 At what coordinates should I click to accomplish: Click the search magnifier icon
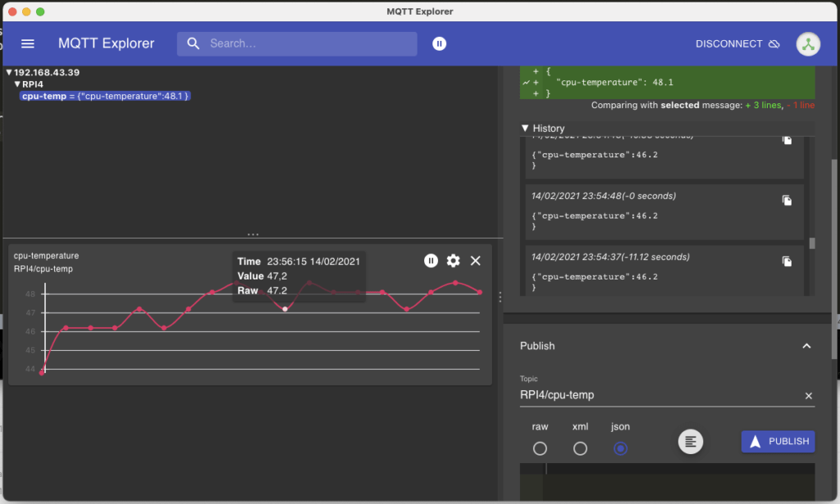click(x=194, y=44)
